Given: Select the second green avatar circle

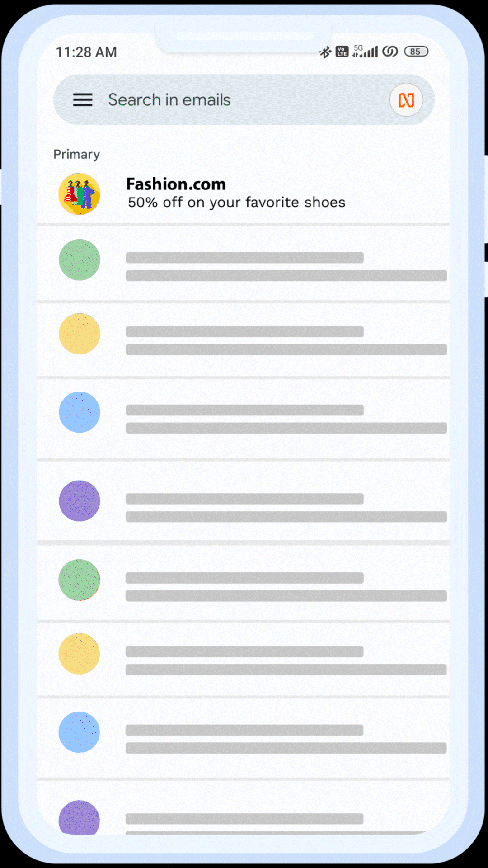Looking at the screenshot, I should [80, 580].
